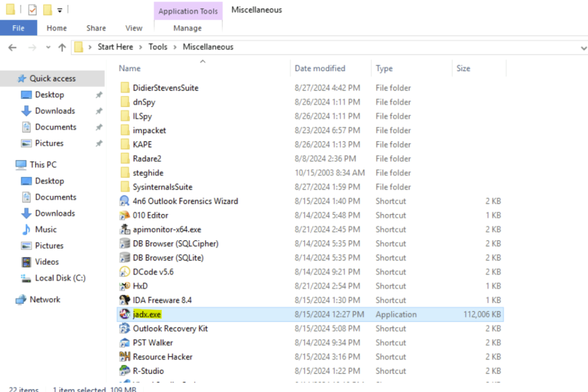Click the up-arrow parent folder button
The image size is (588, 392).
[62, 48]
